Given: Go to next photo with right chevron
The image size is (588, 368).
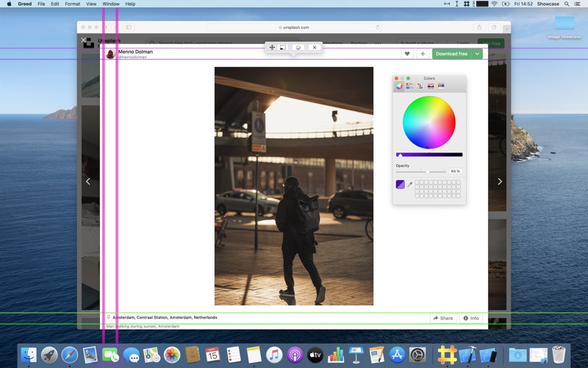Looking at the screenshot, I should click(500, 181).
